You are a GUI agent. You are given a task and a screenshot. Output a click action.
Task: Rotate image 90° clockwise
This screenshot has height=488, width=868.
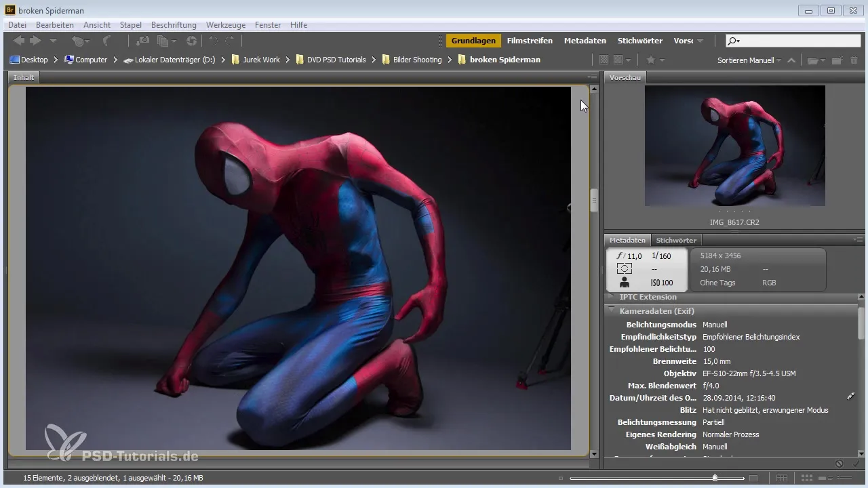point(230,41)
